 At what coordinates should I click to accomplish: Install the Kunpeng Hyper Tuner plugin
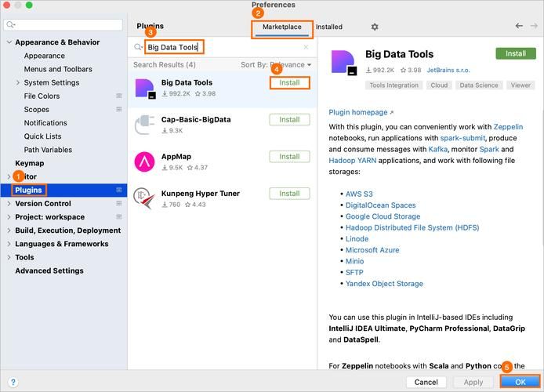[289, 194]
